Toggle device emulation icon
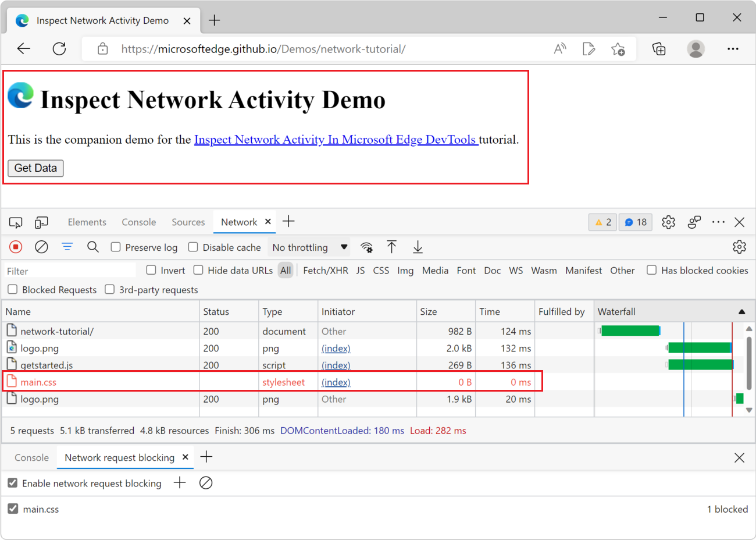756x540 pixels. 41,222
